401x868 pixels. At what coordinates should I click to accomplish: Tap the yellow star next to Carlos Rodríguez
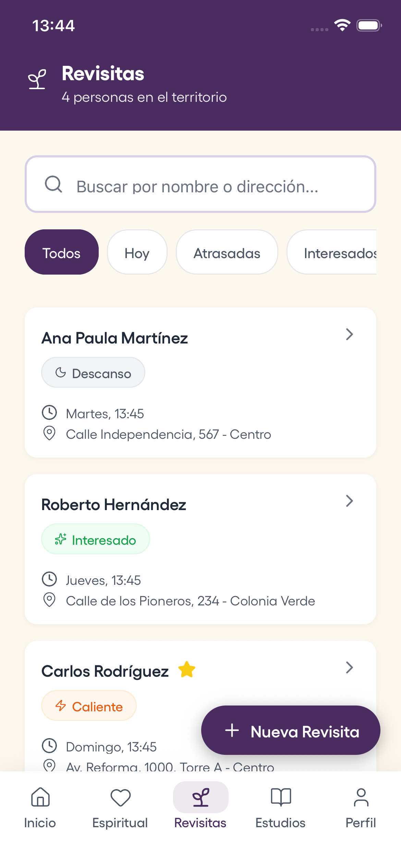(x=187, y=670)
